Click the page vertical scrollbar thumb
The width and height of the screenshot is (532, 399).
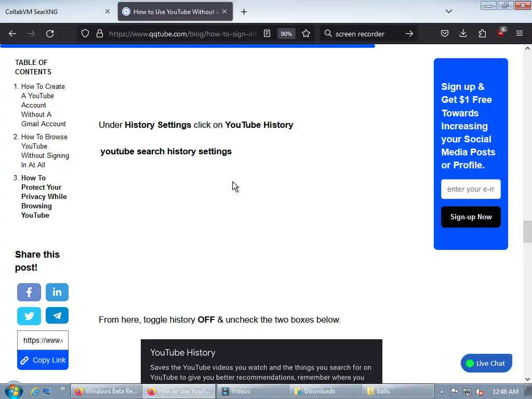527,232
